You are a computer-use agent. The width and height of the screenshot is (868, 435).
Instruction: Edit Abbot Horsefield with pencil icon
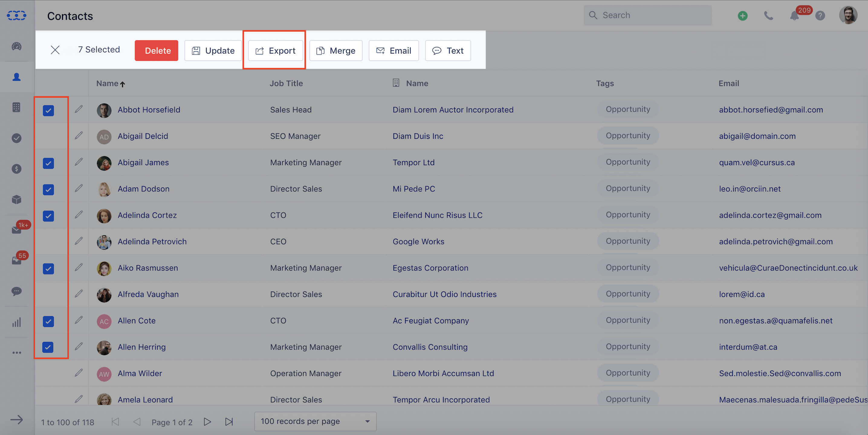tap(79, 109)
